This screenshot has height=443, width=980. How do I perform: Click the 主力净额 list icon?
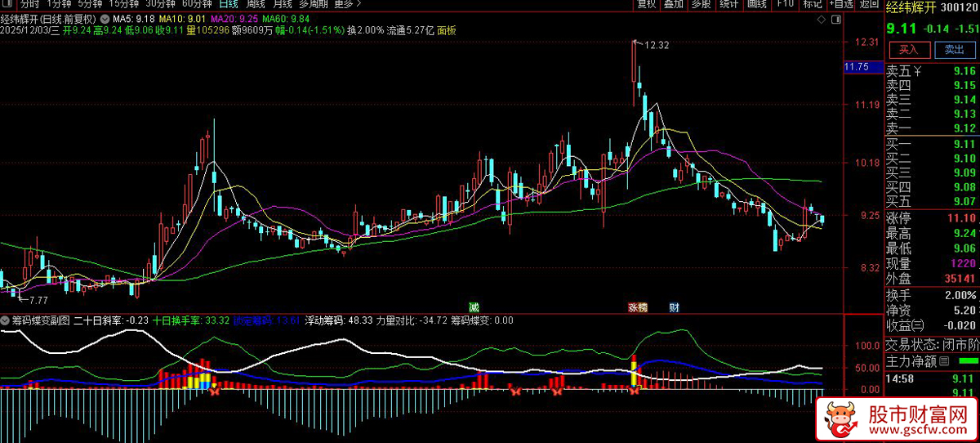coord(944,360)
